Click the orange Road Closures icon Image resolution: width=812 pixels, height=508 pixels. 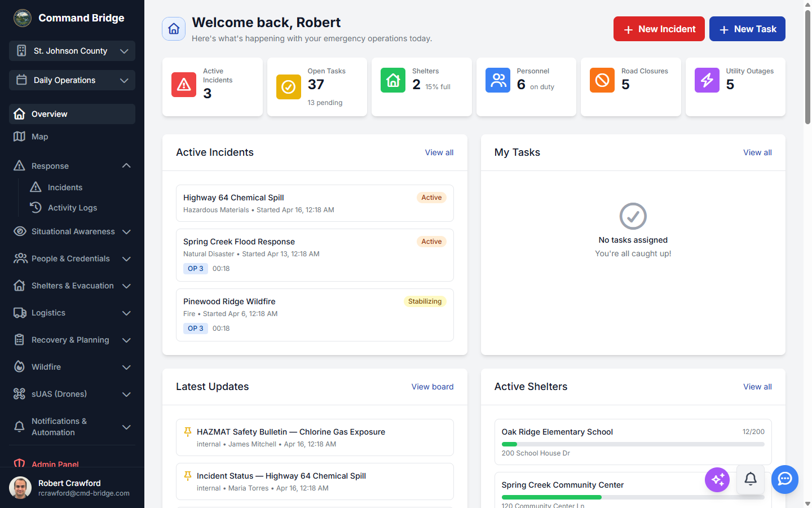602,80
